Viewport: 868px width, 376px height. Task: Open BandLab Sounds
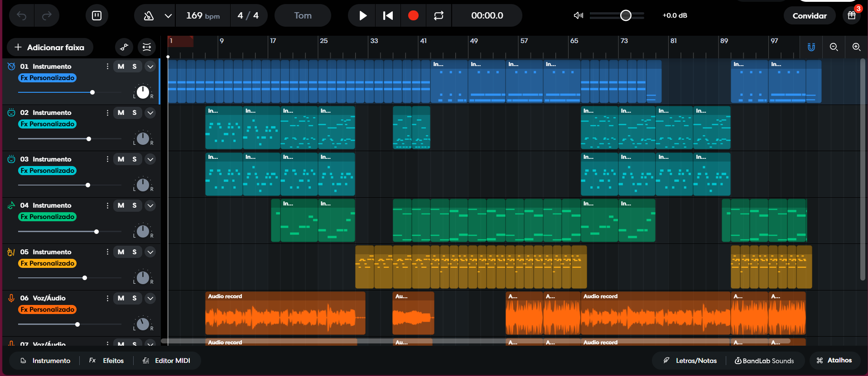pos(764,361)
